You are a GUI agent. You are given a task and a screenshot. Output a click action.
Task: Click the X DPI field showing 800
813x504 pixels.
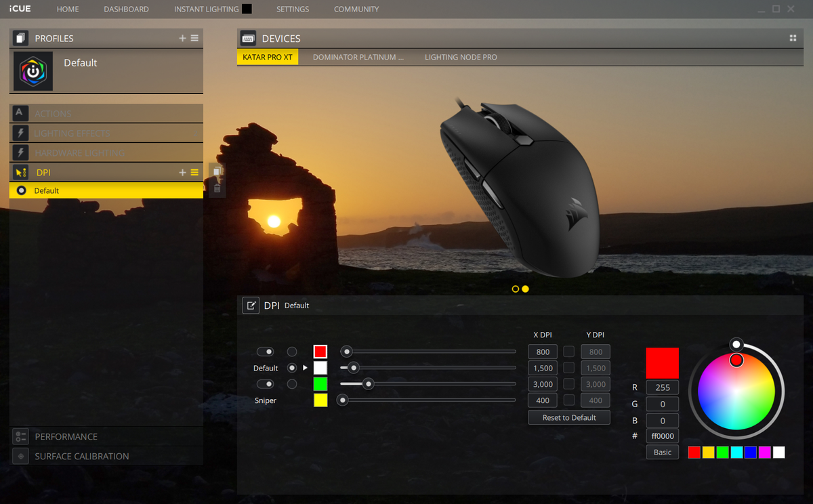point(543,352)
